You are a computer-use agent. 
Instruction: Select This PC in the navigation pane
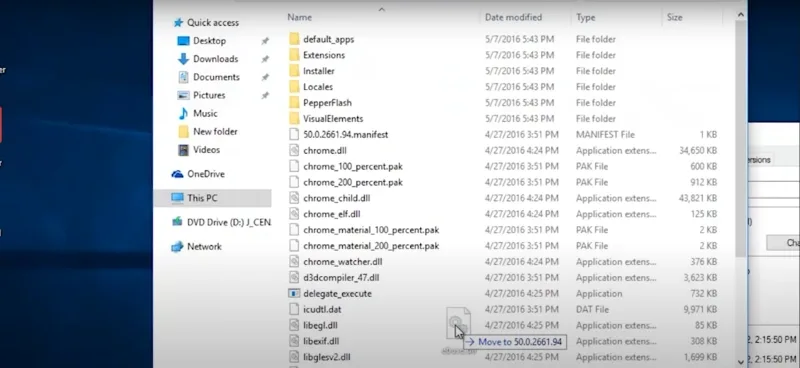(212, 198)
